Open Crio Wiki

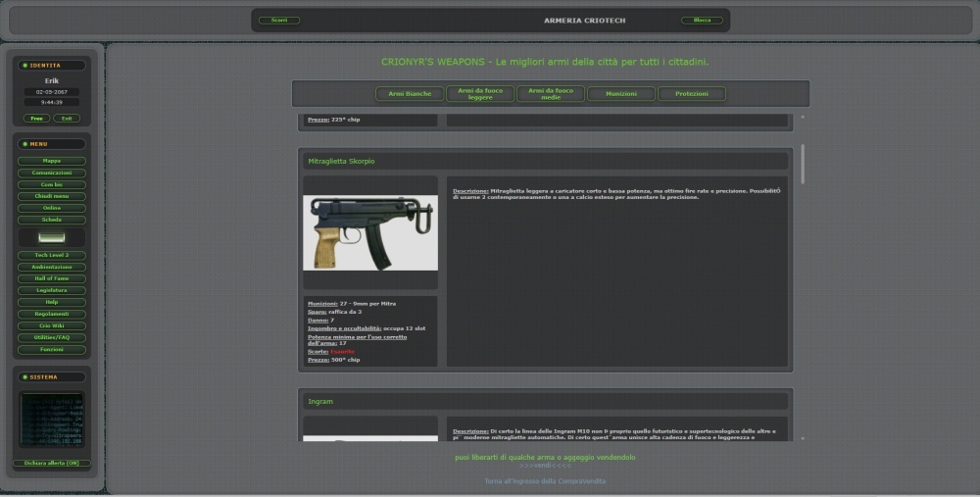click(x=52, y=325)
